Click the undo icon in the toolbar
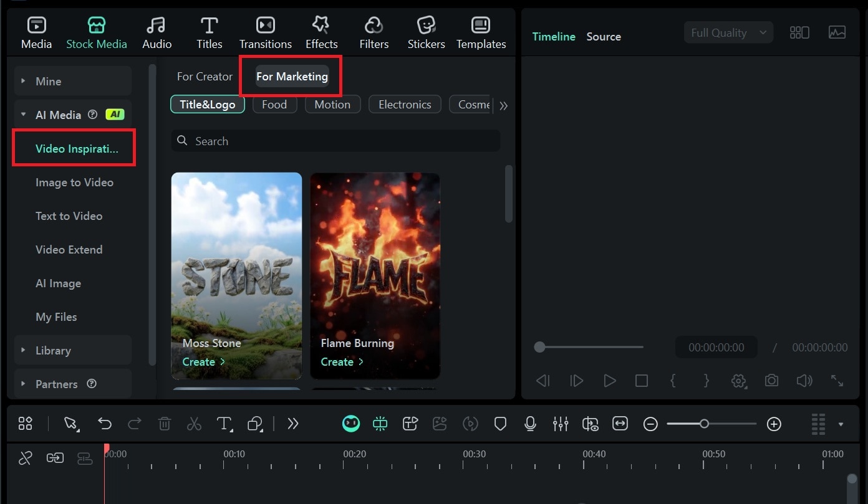 [104, 424]
